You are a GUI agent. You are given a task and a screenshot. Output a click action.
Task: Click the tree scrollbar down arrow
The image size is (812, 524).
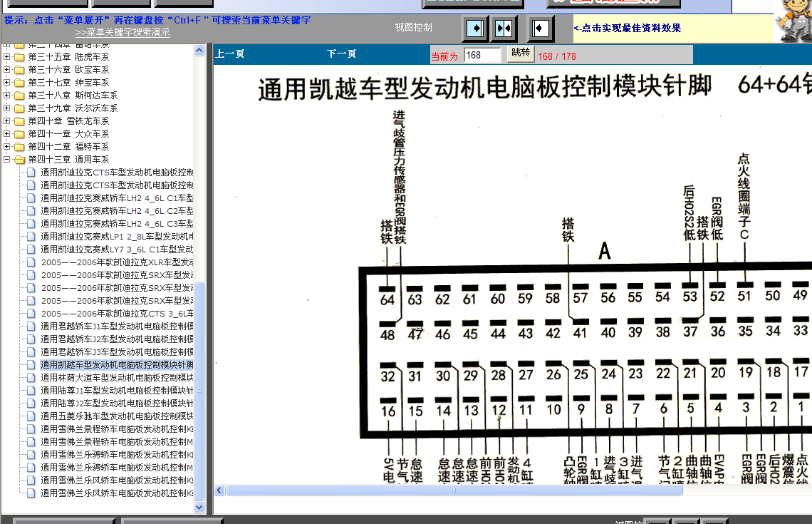click(199, 508)
